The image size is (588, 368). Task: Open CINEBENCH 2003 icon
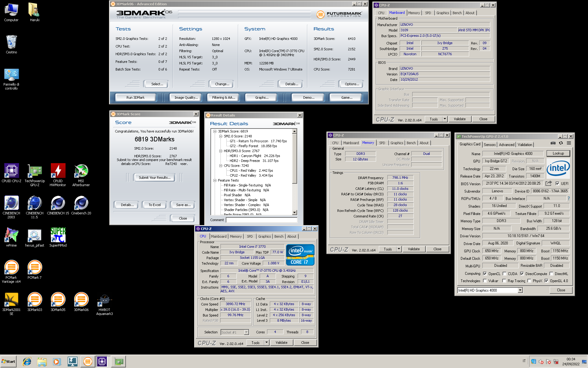pos(11,207)
